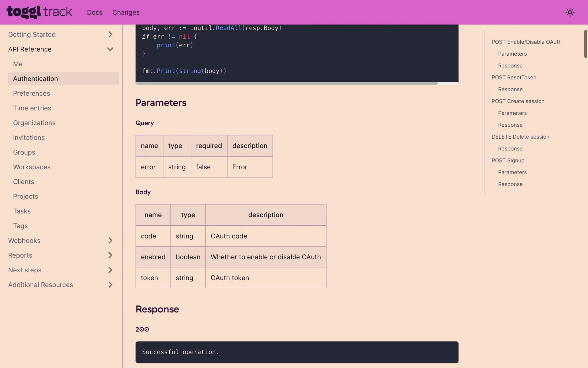This screenshot has height=368, width=588.
Task: Jump to POST ResetToken section
Action: click(x=514, y=78)
